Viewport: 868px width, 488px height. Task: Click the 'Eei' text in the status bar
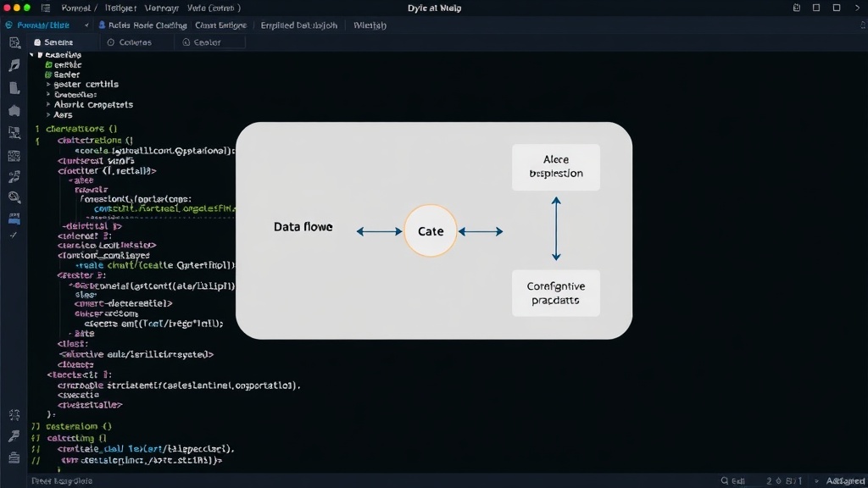(738, 481)
